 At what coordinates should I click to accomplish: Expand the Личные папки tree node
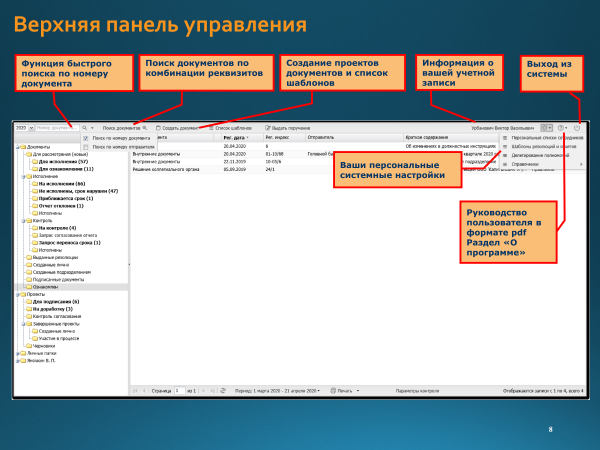point(18,353)
